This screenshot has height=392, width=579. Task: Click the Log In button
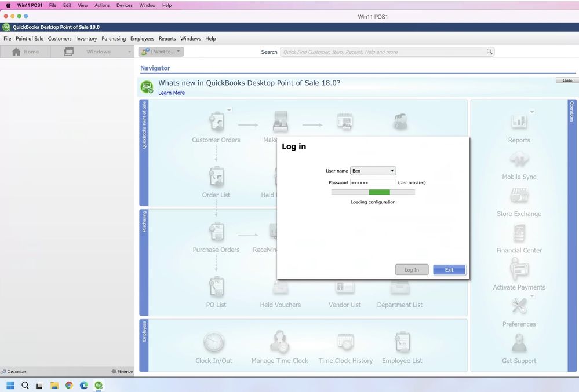(x=412, y=270)
